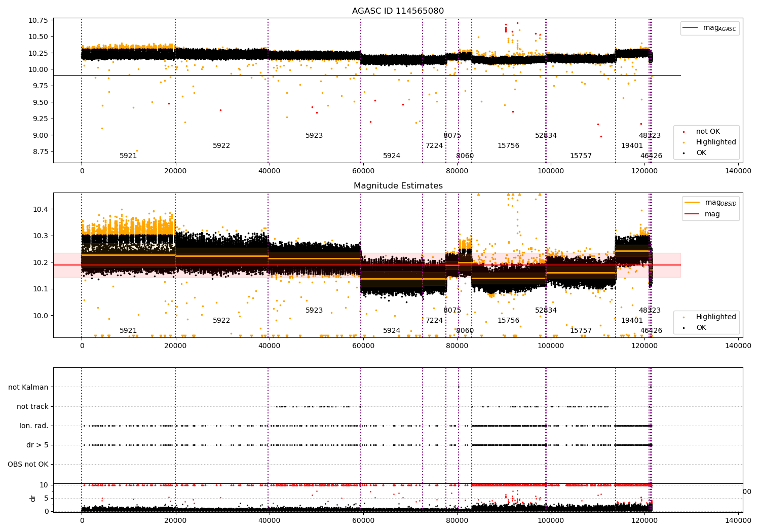Click the "OBS not OK" axis label
The image size is (760, 532).
click(x=28, y=464)
